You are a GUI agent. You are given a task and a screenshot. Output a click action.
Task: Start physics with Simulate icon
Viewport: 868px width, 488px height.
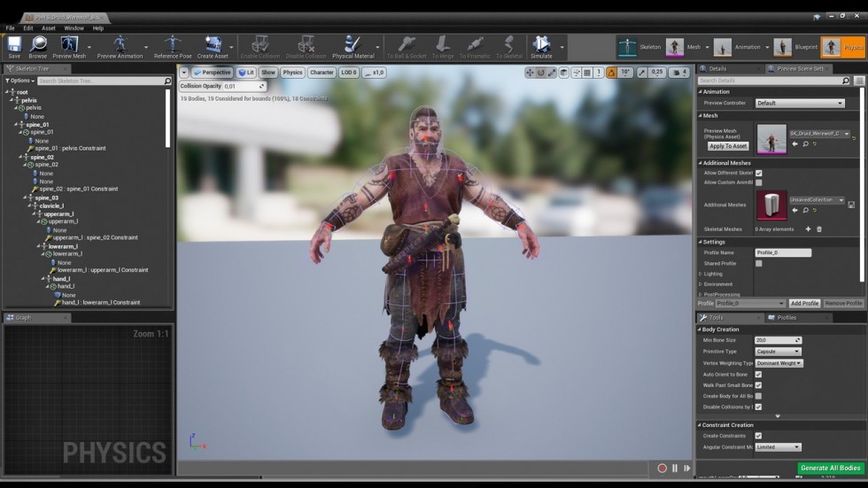(541, 44)
